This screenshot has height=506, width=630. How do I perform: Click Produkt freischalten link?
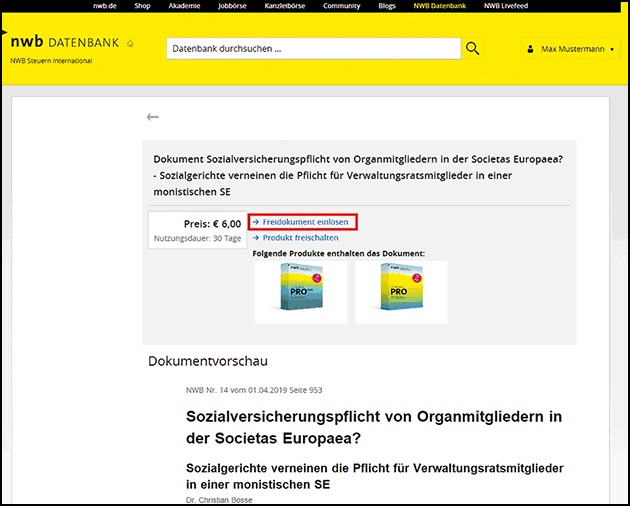point(296,238)
